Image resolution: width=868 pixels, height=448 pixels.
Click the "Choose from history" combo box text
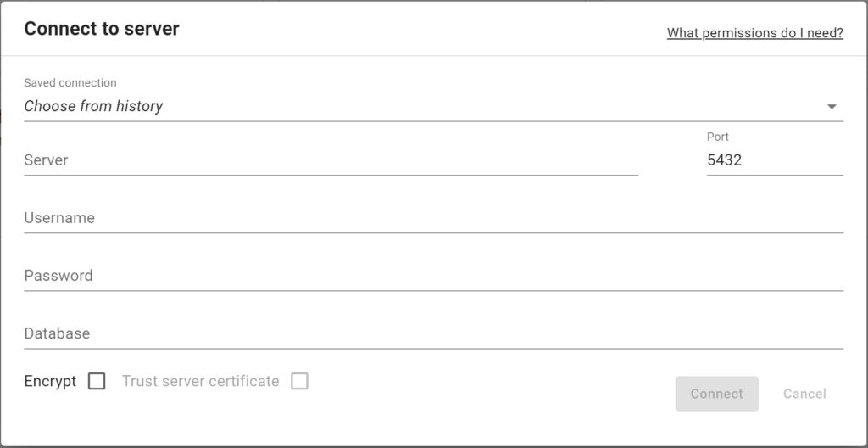point(93,106)
